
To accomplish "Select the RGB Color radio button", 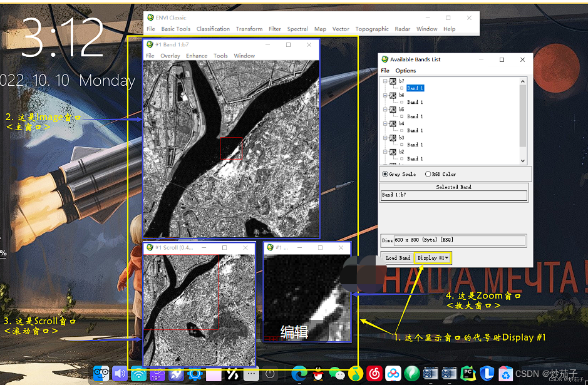I will [x=428, y=174].
